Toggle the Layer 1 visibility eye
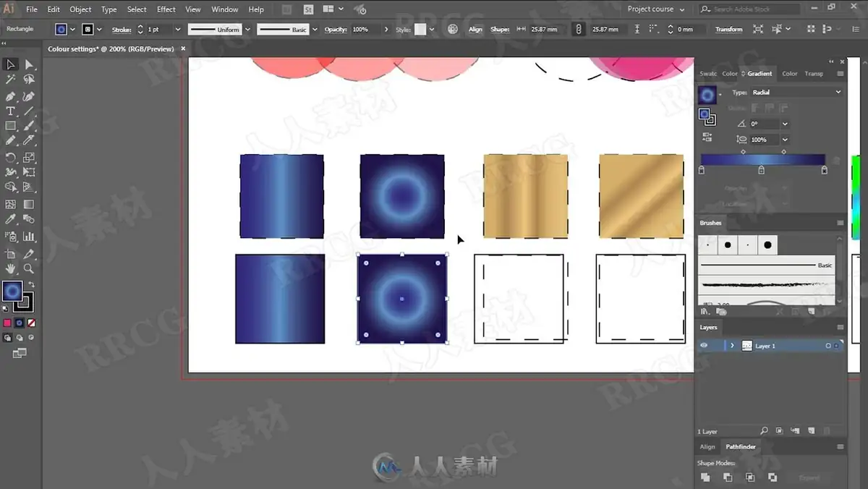The image size is (868, 489). pyautogui.click(x=704, y=346)
